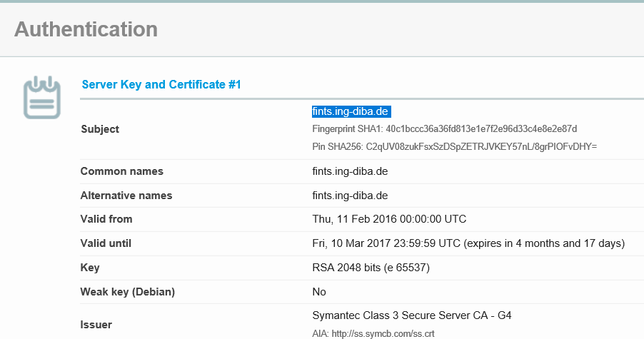Click the Server Key and Certificate #1 title
The width and height of the screenshot is (644, 339).
pos(161,85)
